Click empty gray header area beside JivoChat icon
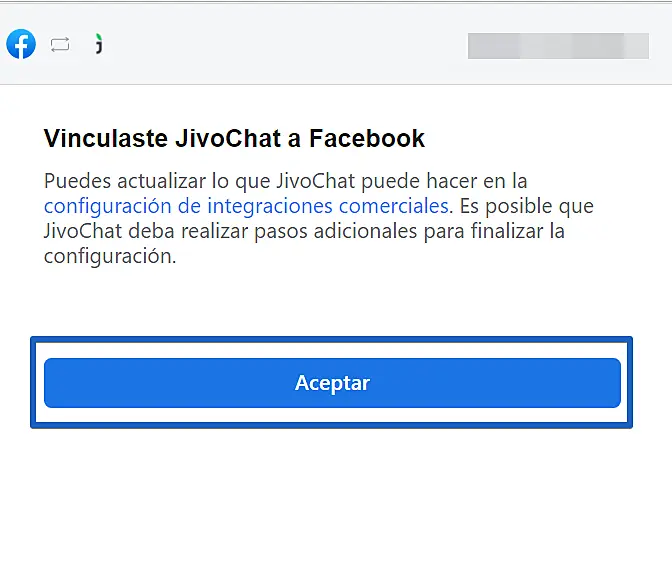Viewport: 672px width, 579px height. click(283, 45)
